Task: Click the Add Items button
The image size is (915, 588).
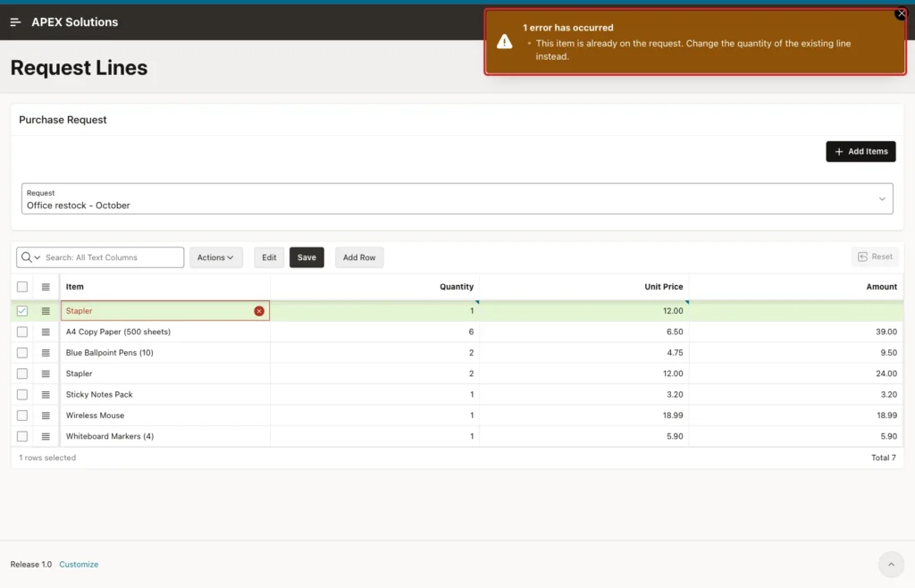Action: point(860,152)
